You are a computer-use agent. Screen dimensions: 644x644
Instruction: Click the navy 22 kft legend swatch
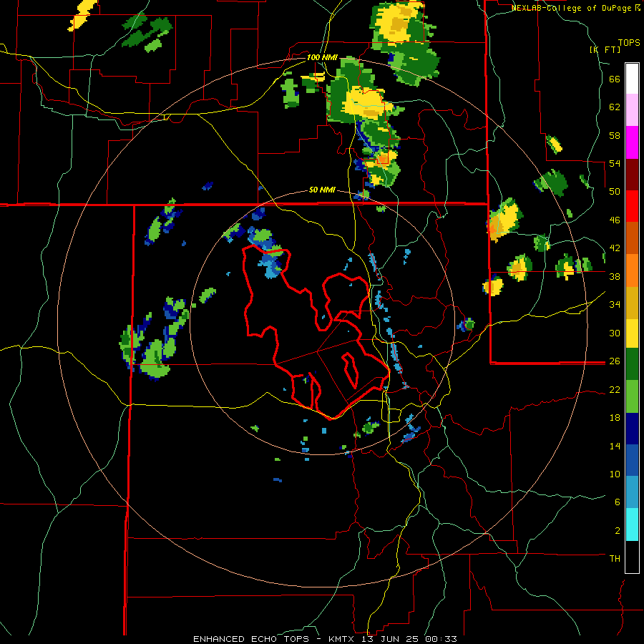pos(632,429)
